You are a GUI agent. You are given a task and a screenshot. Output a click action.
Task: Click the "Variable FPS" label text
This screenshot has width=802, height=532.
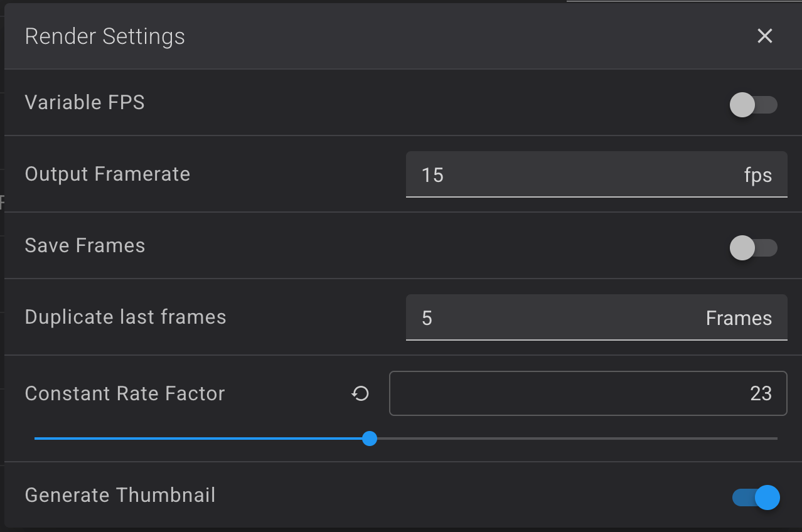pos(85,102)
